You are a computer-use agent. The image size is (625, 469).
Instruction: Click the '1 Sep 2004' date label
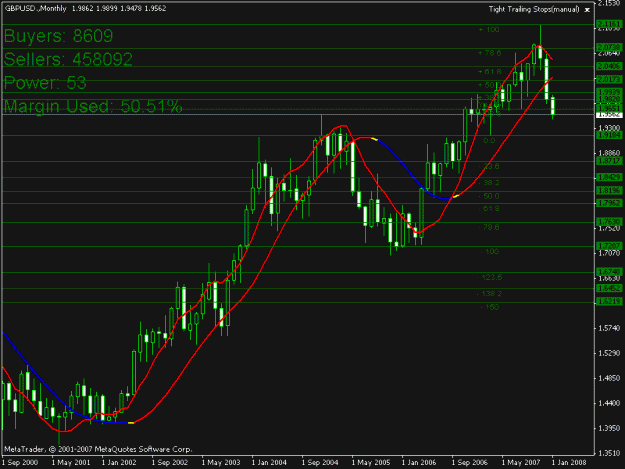[x=320, y=463]
